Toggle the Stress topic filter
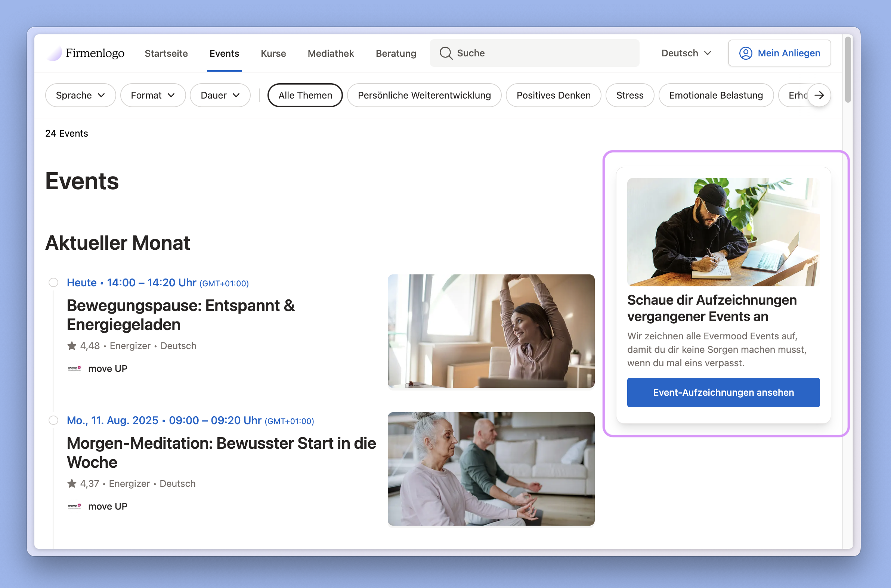 tap(629, 95)
